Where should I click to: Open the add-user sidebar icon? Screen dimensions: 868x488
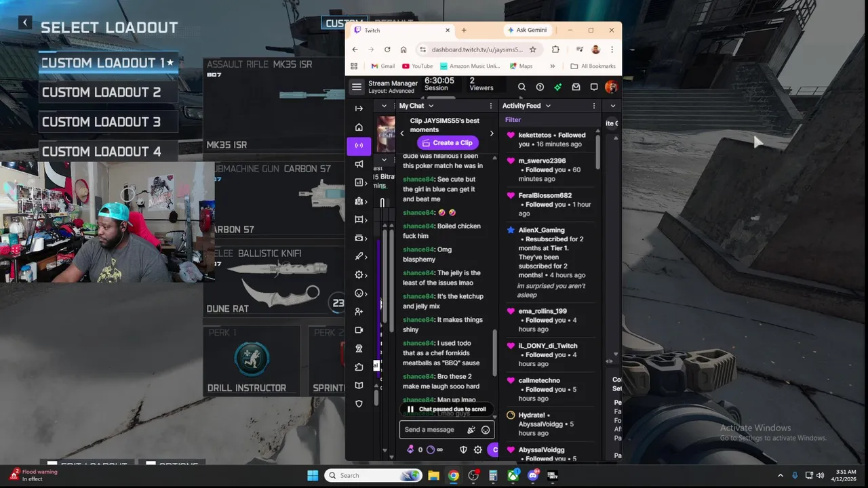(x=359, y=312)
